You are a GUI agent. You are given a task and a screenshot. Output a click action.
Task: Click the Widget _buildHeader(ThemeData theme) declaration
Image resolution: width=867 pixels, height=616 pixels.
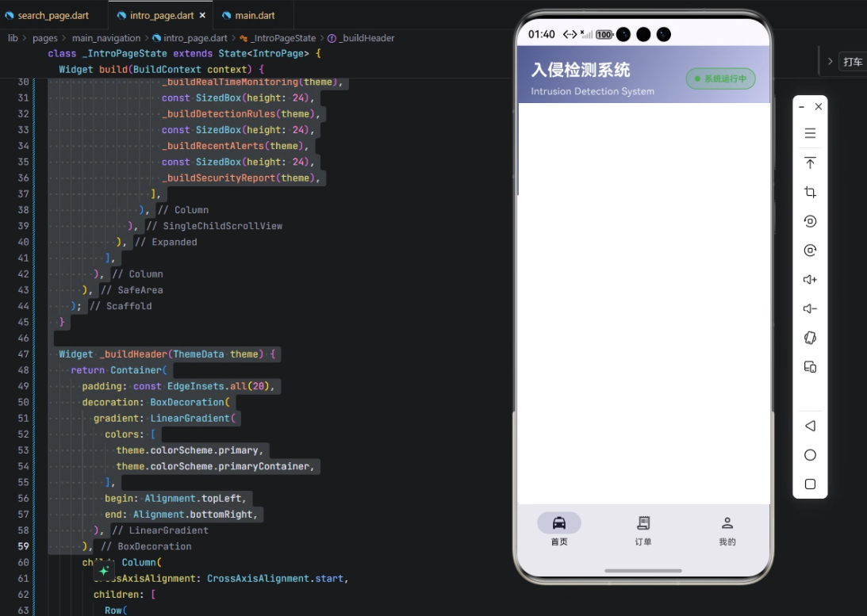(167, 354)
